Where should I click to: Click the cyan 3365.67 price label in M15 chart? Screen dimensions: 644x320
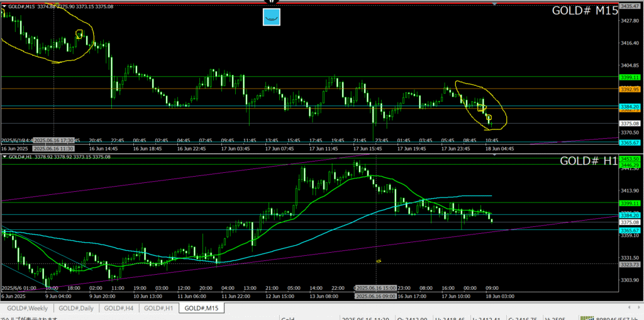631,143
